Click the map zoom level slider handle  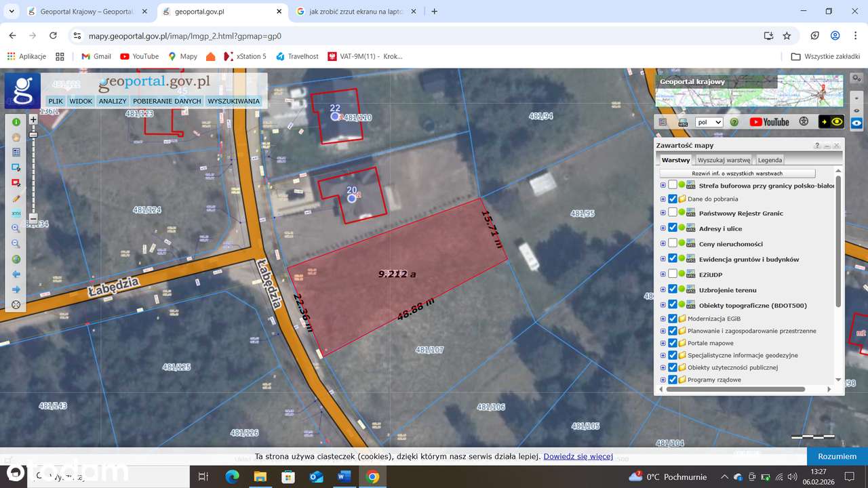[x=33, y=135]
